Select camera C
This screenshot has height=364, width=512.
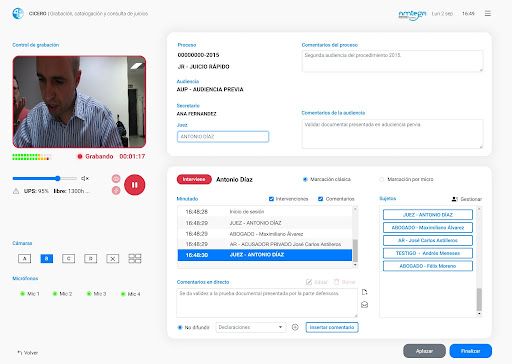(69, 258)
